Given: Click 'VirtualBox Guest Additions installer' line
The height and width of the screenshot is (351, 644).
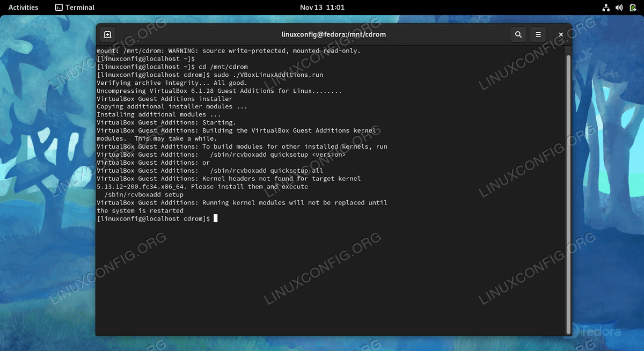Looking at the screenshot, I should click(x=165, y=99).
